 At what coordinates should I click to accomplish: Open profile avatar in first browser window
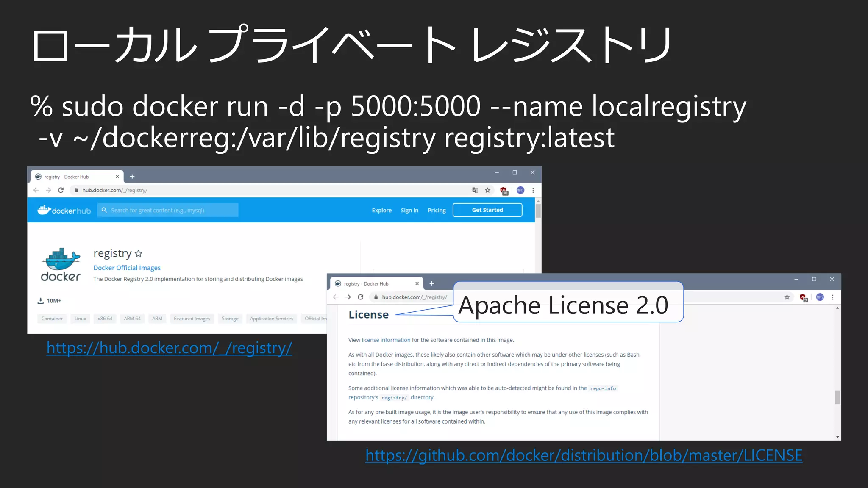[x=520, y=190]
